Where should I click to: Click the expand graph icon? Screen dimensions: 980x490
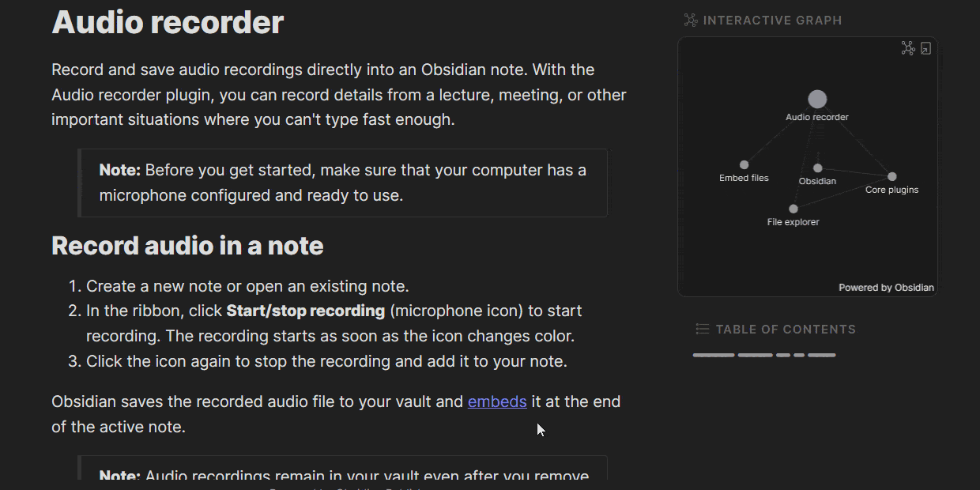pyautogui.click(x=926, y=49)
